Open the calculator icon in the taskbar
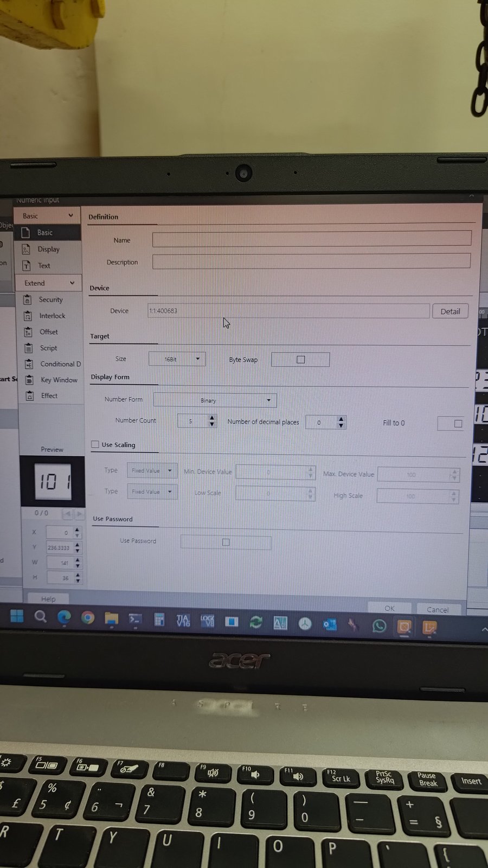 [x=159, y=620]
